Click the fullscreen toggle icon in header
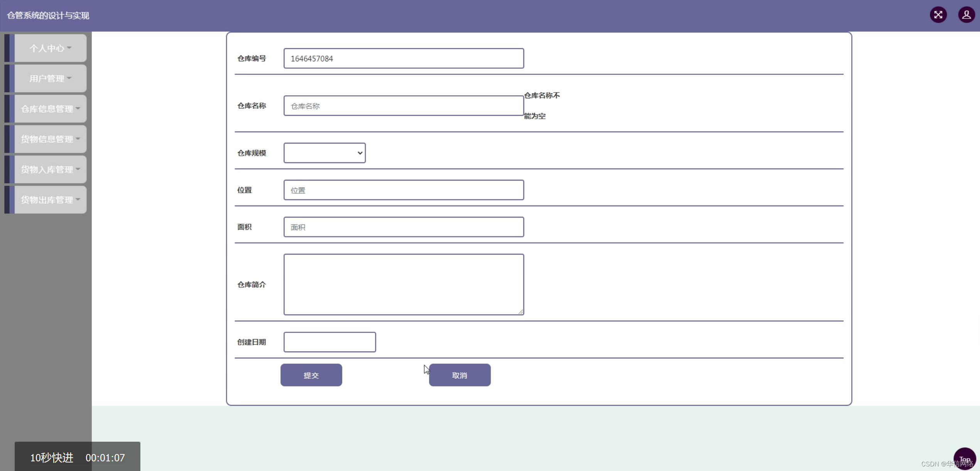This screenshot has width=980, height=471. (938, 15)
